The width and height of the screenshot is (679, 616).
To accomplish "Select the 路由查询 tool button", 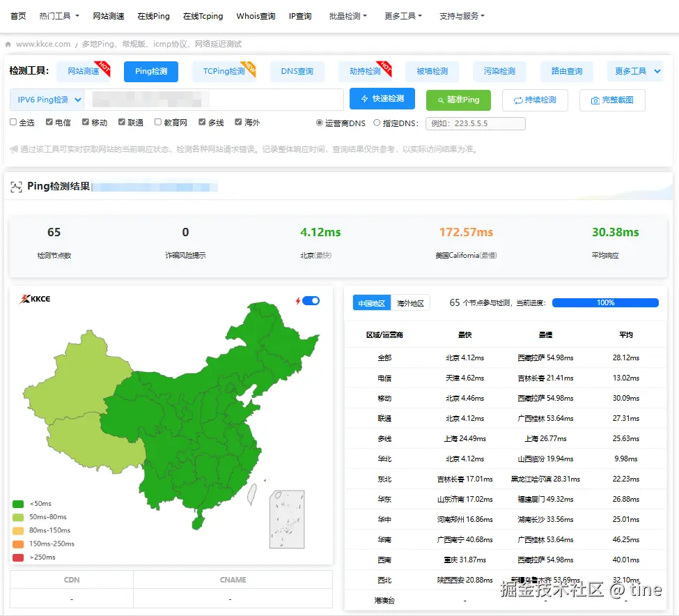I will tap(567, 72).
